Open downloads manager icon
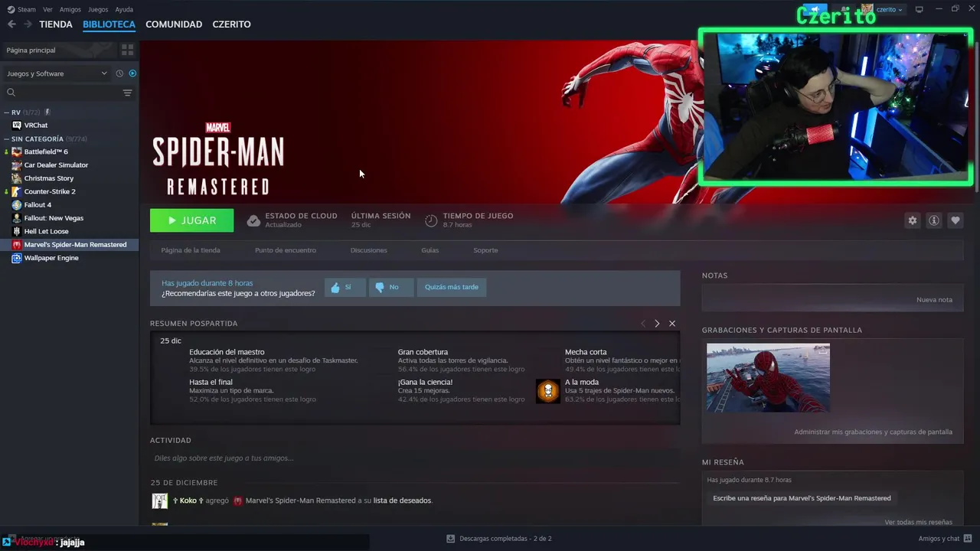 [451, 539]
